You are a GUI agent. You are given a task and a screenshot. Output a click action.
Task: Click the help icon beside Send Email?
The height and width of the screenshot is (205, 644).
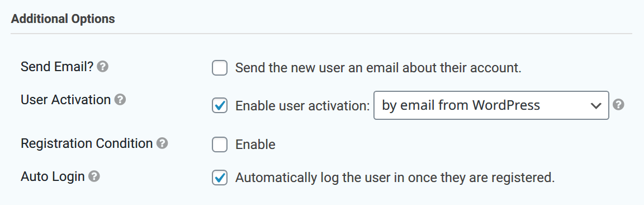tap(103, 67)
